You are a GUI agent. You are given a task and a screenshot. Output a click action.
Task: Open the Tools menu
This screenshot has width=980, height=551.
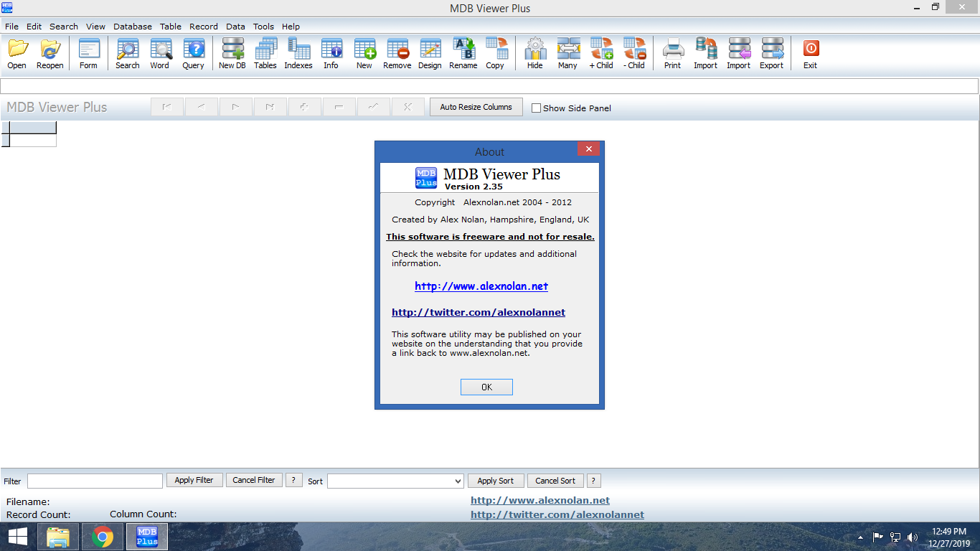[263, 27]
